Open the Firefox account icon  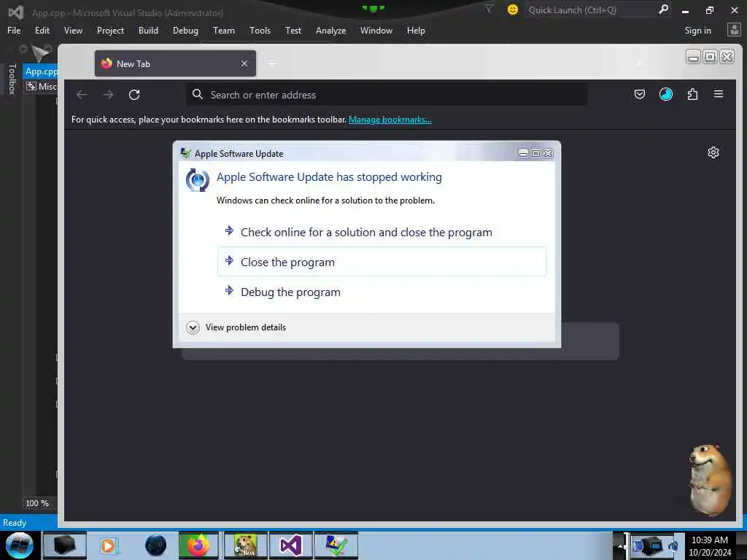click(666, 94)
